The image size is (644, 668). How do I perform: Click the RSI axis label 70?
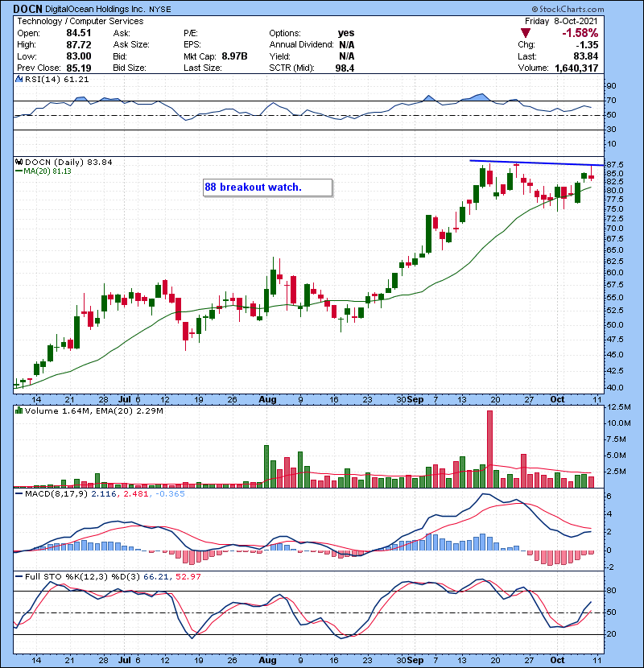(x=611, y=101)
